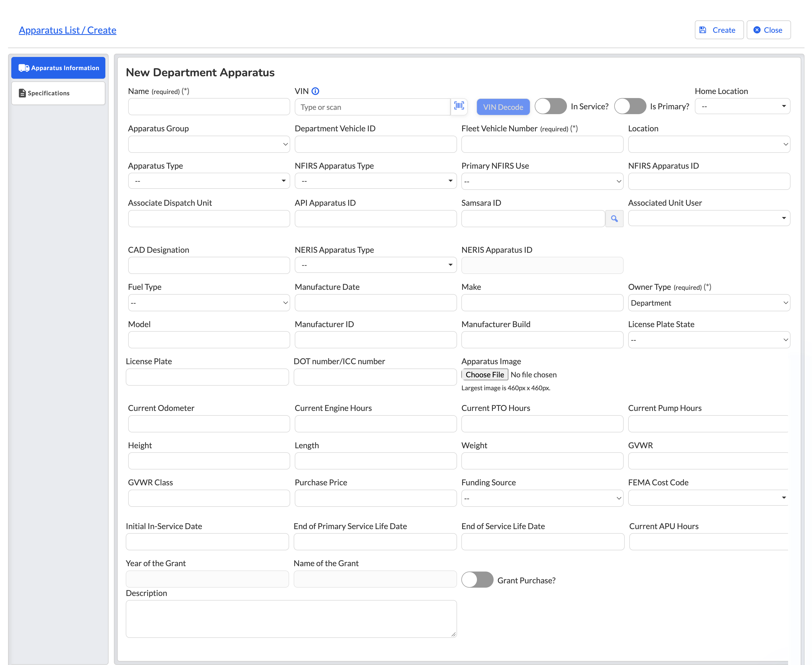Viewport: 812px width, 665px height.
Task: Click the Department Vehicle ID field
Action: point(375,144)
